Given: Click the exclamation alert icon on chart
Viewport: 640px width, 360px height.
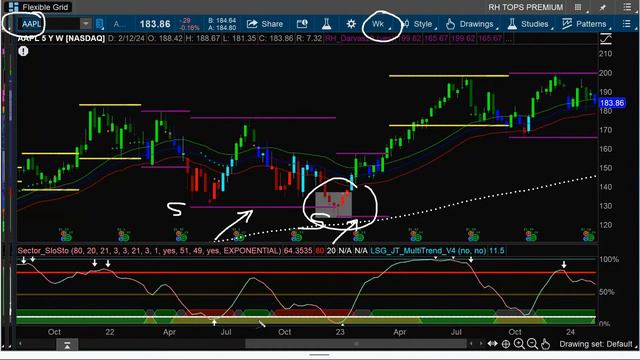Looking at the screenshot, I should 23,51.
